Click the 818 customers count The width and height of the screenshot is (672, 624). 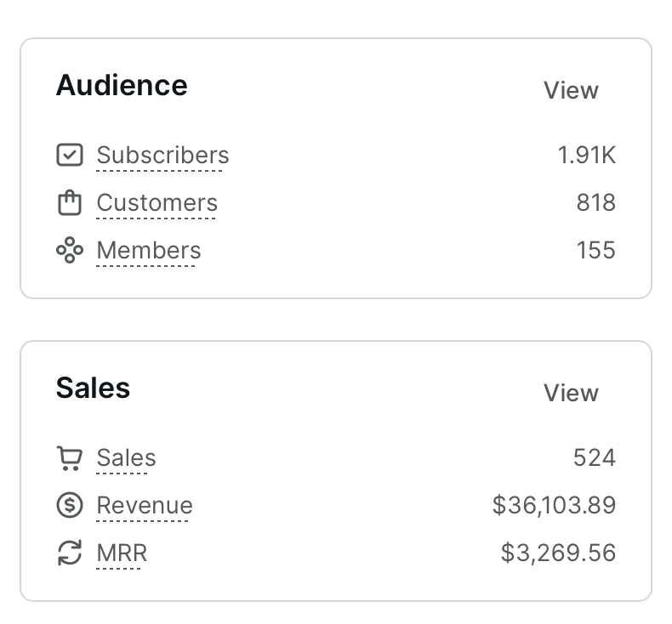595,203
